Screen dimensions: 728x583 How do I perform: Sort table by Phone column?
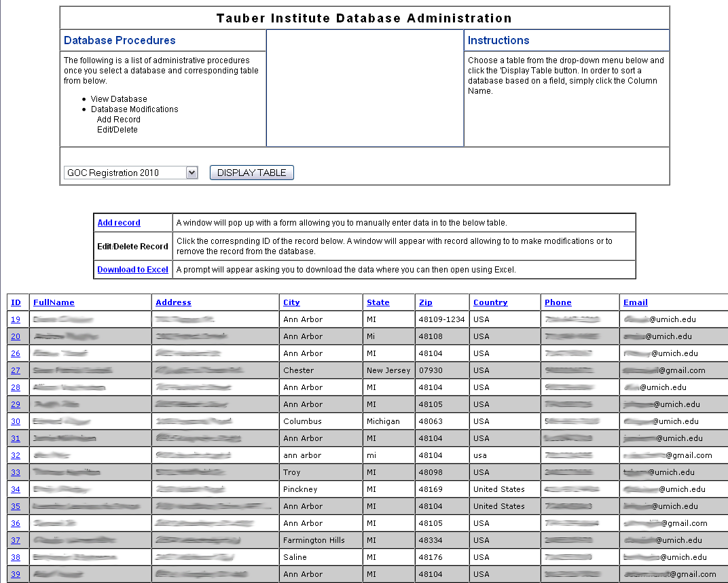[558, 302]
